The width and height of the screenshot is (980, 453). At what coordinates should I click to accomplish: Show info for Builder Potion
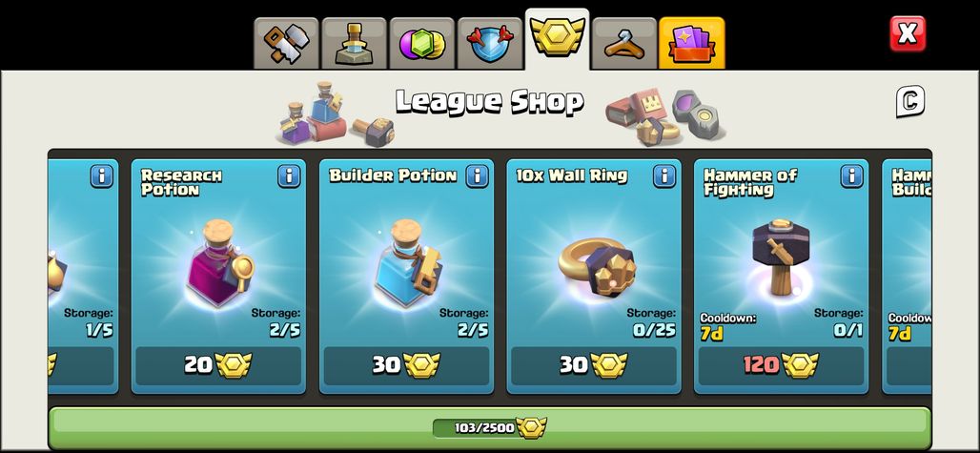pyautogui.click(x=477, y=176)
